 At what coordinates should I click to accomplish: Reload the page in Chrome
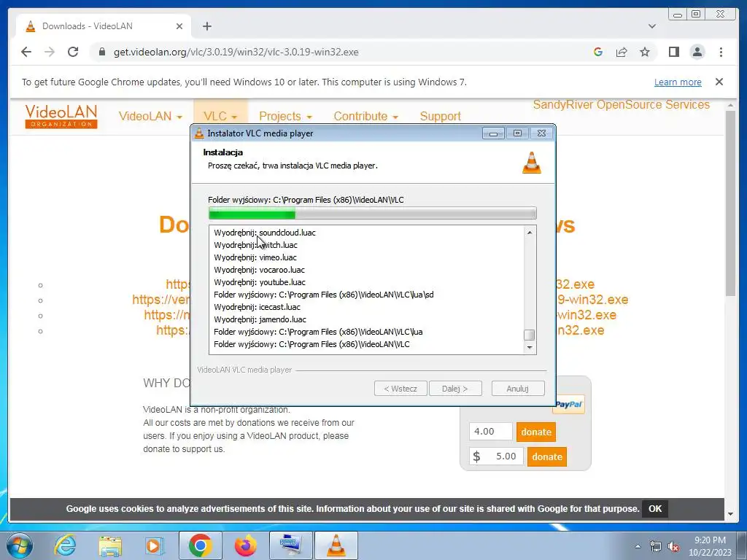coord(73,52)
